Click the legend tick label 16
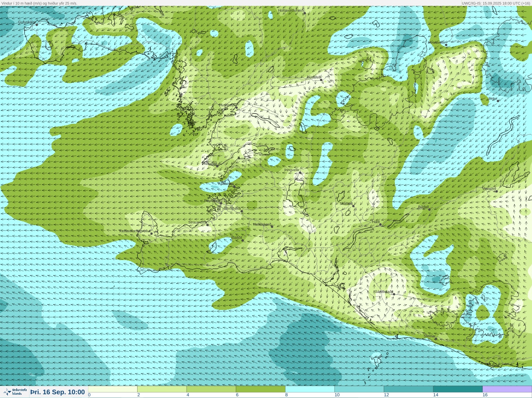Viewport: 532px width, 398px height. pyautogui.click(x=485, y=395)
